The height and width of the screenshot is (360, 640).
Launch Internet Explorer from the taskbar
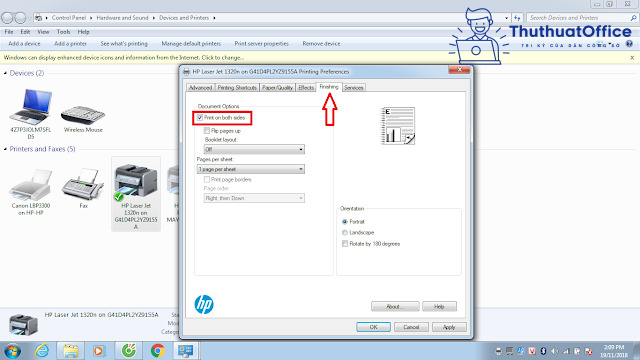click(x=42, y=351)
